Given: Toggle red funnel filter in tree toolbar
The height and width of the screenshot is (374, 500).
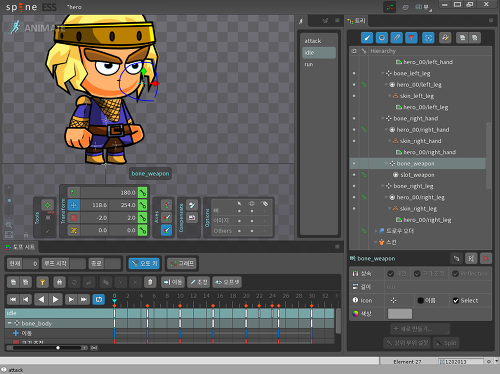Looking at the screenshot, I should [x=411, y=38].
